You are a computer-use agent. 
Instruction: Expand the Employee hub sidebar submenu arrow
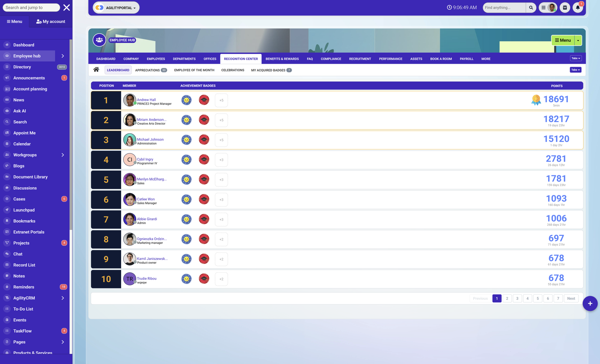pos(63,56)
